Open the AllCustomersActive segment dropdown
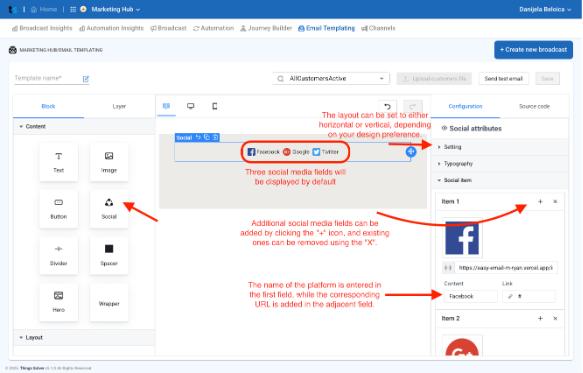 331,78
